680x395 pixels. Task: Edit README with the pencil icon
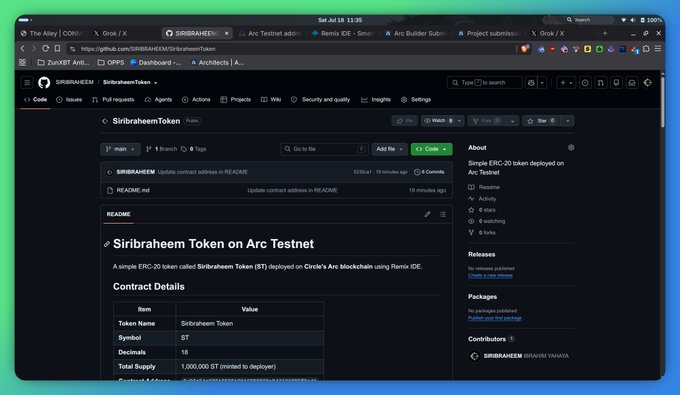pyautogui.click(x=428, y=214)
